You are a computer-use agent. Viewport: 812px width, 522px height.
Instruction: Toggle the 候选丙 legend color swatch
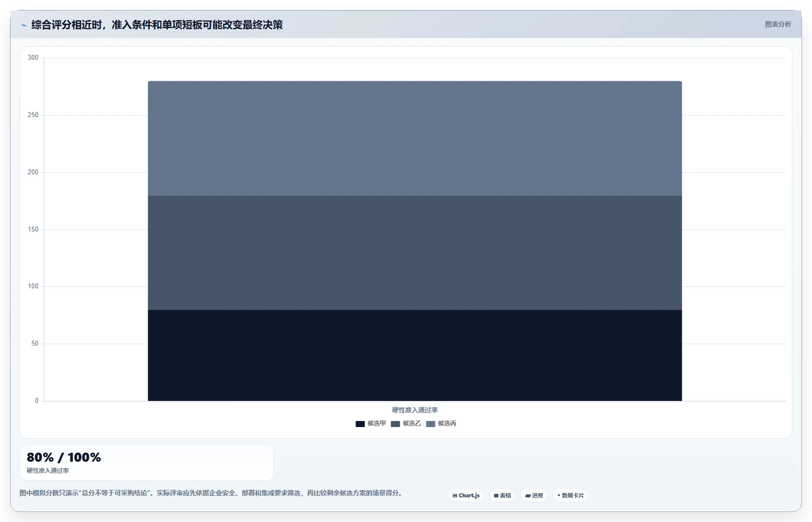coord(430,424)
